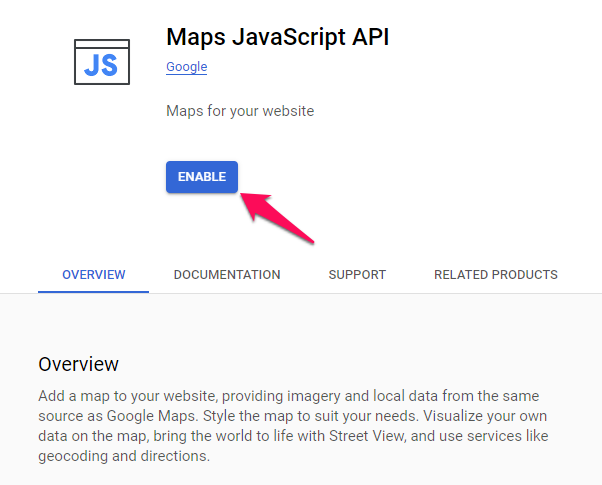Open the Google publisher link
The image size is (602, 485).
[x=187, y=67]
